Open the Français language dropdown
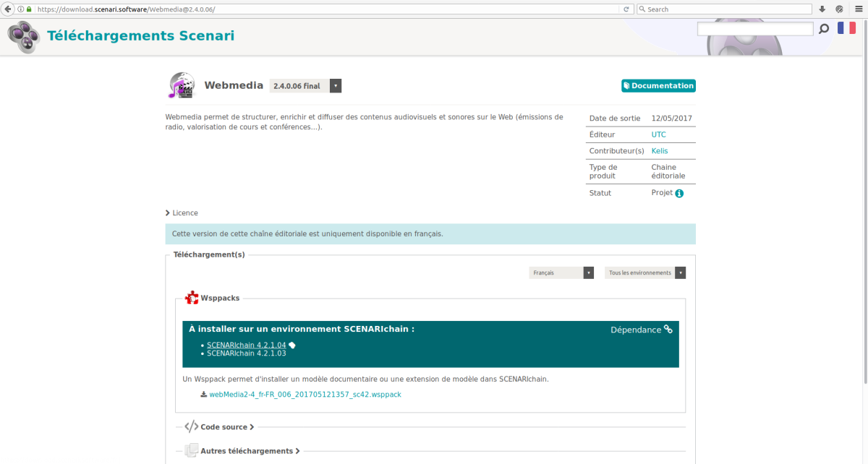The image size is (868, 464). pyautogui.click(x=561, y=273)
